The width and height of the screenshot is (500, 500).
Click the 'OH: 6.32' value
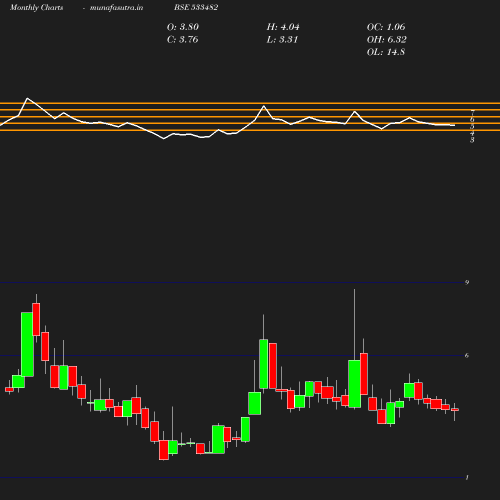point(387,40)
